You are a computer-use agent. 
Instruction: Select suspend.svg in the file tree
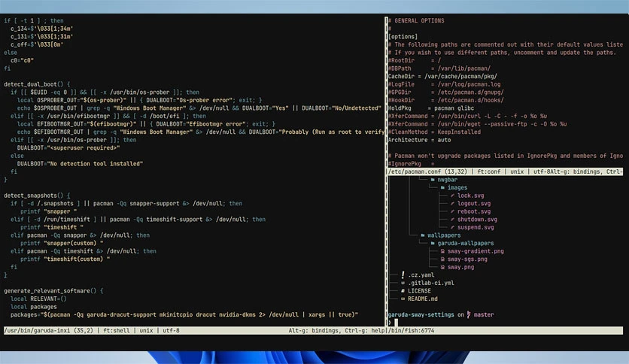(x=476, y=227)
